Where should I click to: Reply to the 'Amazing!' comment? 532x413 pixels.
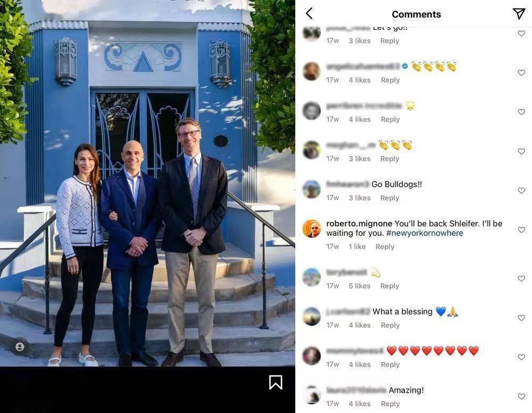[390, 404]
